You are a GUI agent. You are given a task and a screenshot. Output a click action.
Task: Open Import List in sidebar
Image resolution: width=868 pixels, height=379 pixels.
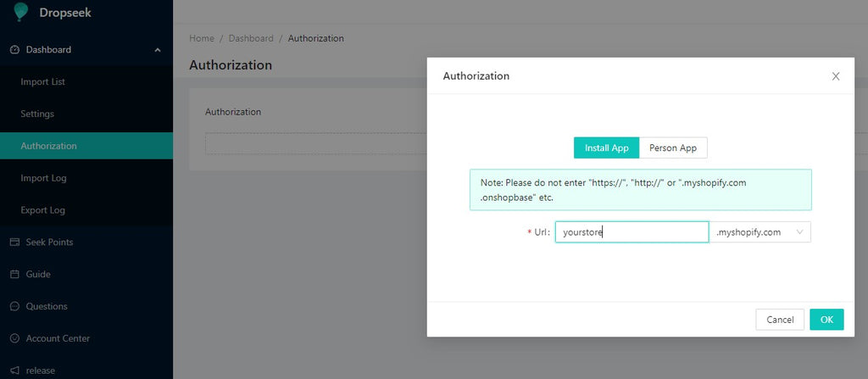[43, 82]
